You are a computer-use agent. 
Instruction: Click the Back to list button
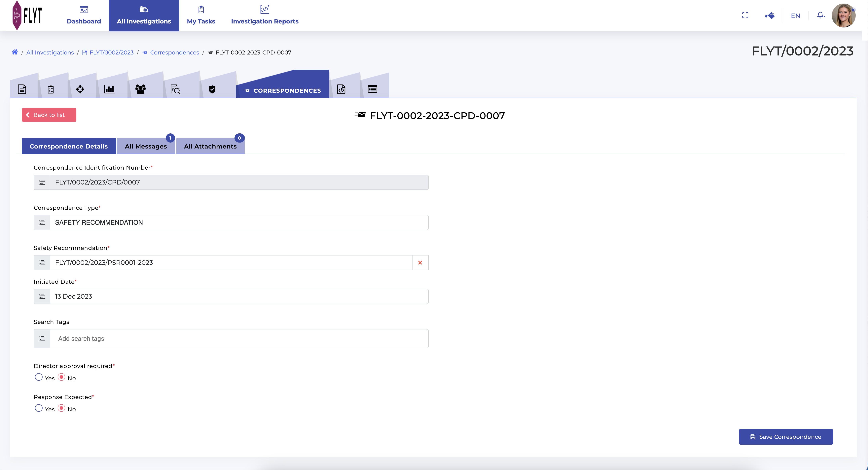[x=49, y=115]
